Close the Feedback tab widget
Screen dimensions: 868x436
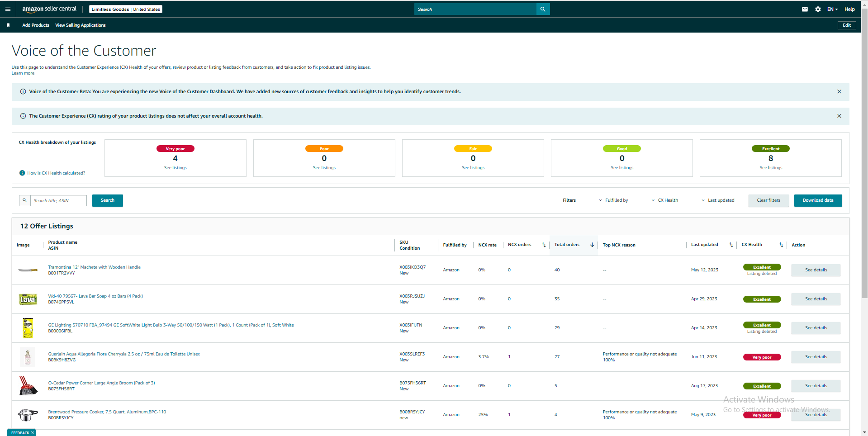[x=33, y=433]
